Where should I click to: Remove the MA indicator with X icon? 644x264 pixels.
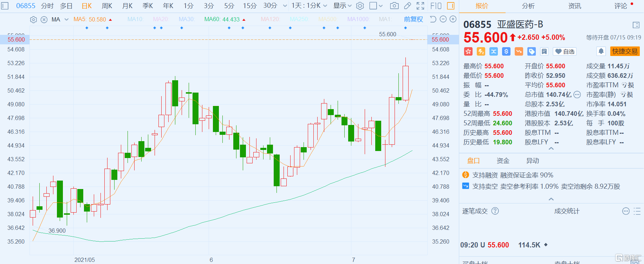tap(44, 20)
